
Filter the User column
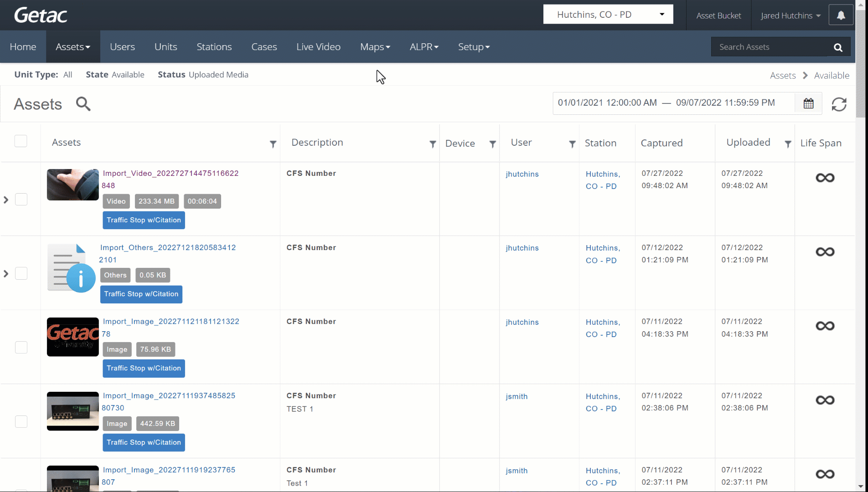click(572, 144)
